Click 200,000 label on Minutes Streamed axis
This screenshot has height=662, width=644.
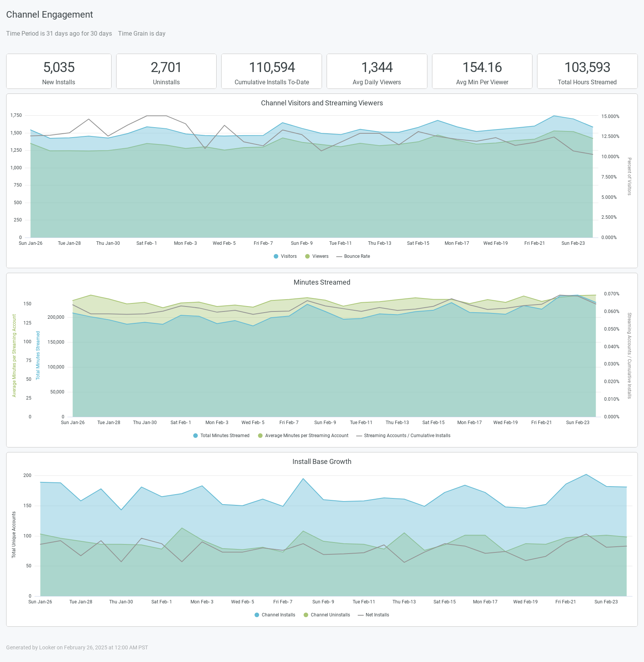tap(56, 317)
